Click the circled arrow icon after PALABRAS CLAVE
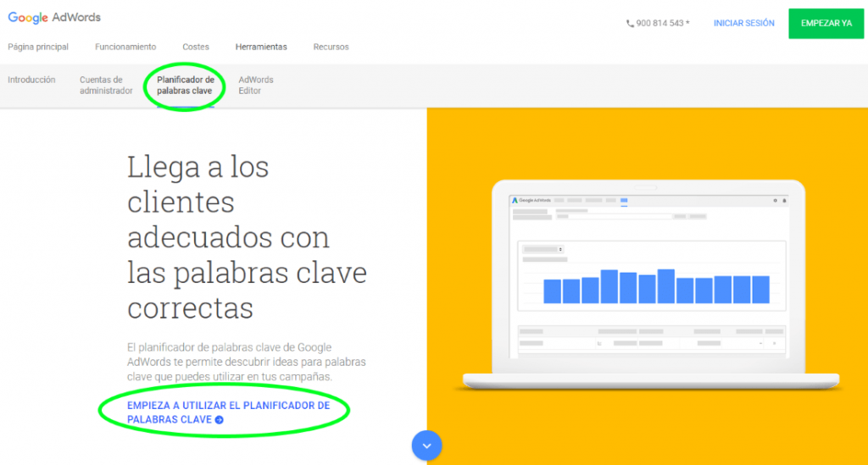The width and height of the screenshot is (868, 465). (x=220, y=419)
